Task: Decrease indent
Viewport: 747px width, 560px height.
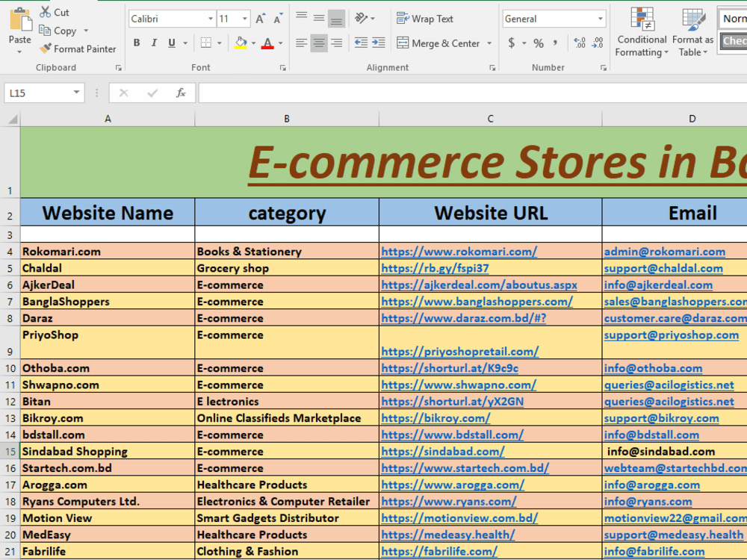Action: 361,43
